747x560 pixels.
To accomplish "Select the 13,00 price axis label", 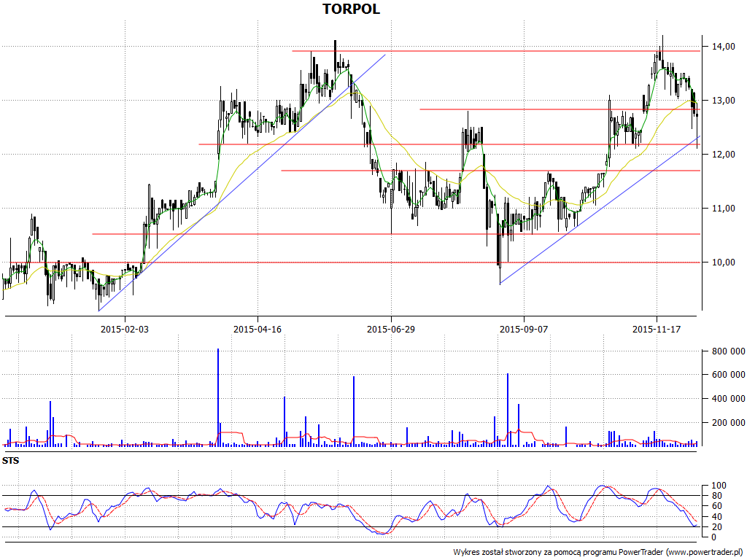I will click(x=723, y=101).
